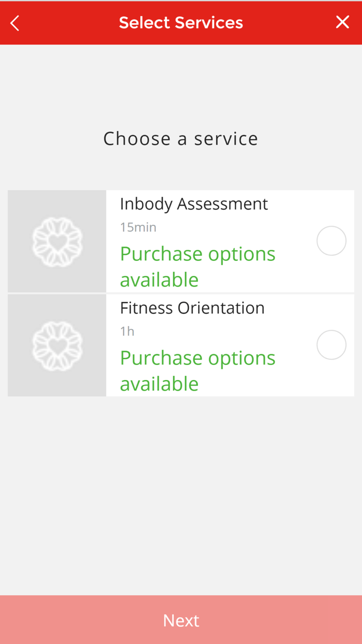Click the Choose a service heading
Screen dimensions: 362x644
click(x=180, y=138)
